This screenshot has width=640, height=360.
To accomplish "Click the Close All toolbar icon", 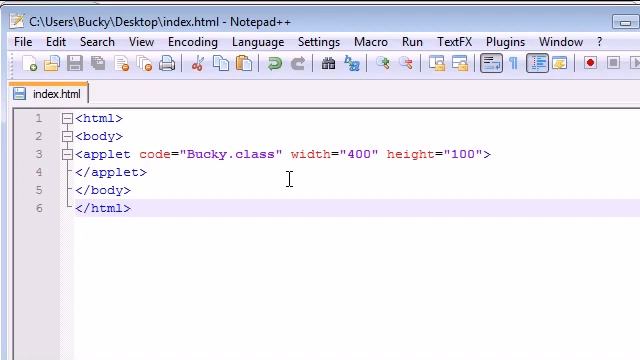I will click(144, 64).
